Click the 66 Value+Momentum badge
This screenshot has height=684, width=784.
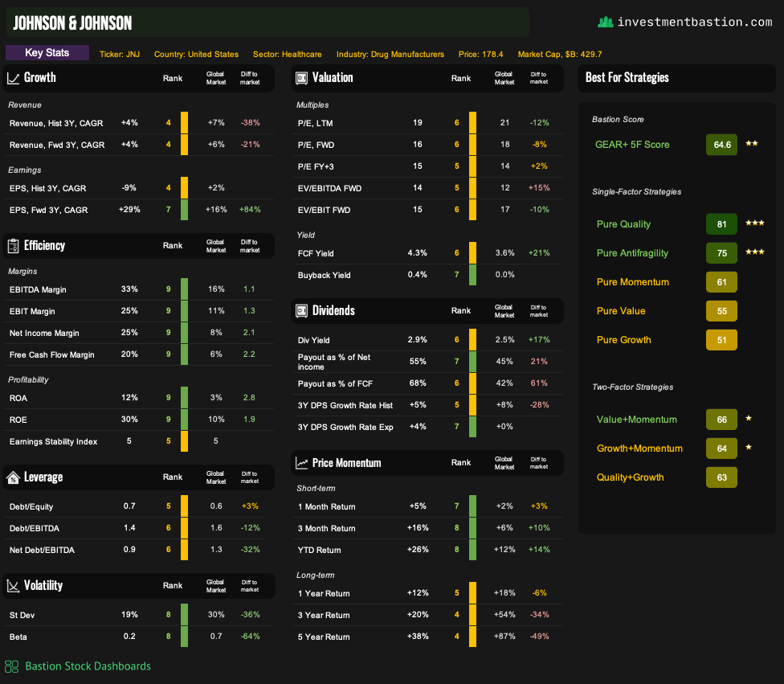(721, 420)
